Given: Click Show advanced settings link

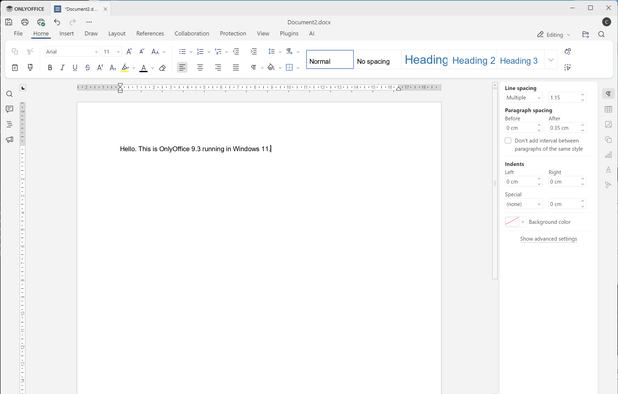Looking at the screenshot, I should click(x=548, y=239).
